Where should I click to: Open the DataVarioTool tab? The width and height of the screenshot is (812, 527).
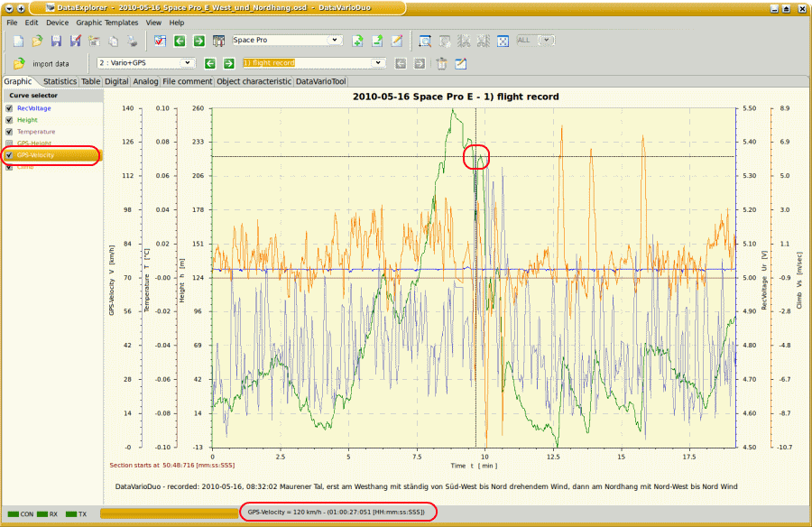tap(320, 81)
